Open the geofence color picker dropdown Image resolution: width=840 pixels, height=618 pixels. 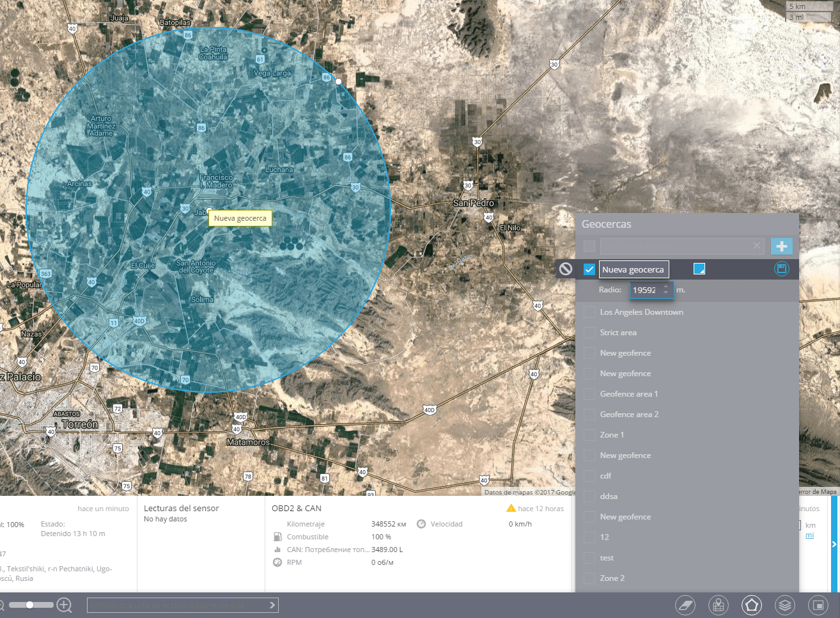point(699,269)
